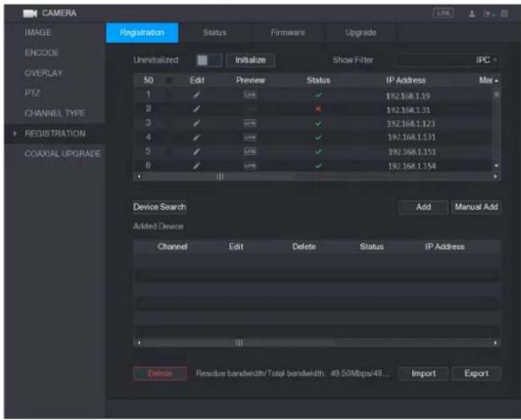The height and width of the screenshot is (420, 521).
Task: Edit the device at 192.168.1.131
Action: (x=197, y=137)
